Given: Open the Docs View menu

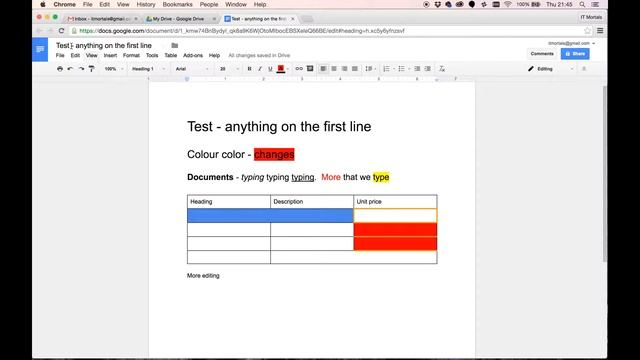Looking at the screenshot, I should 91,55.
